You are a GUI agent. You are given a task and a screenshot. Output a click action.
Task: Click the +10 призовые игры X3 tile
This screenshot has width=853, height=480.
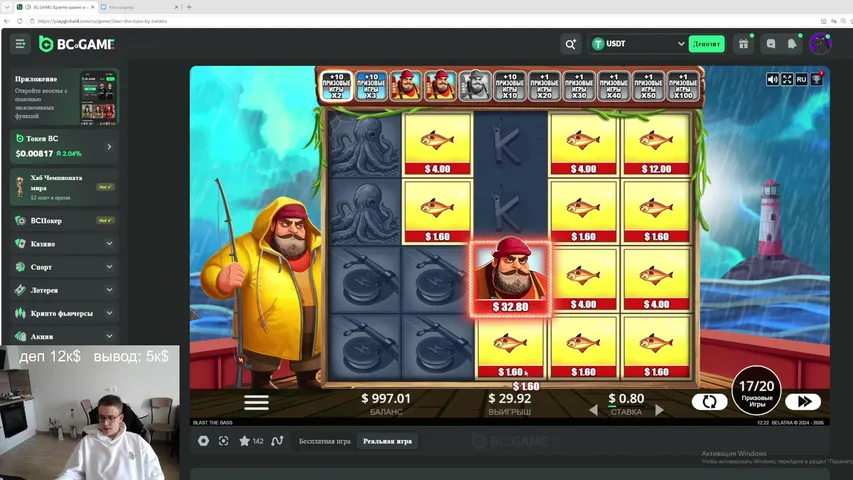pos(371,86)
